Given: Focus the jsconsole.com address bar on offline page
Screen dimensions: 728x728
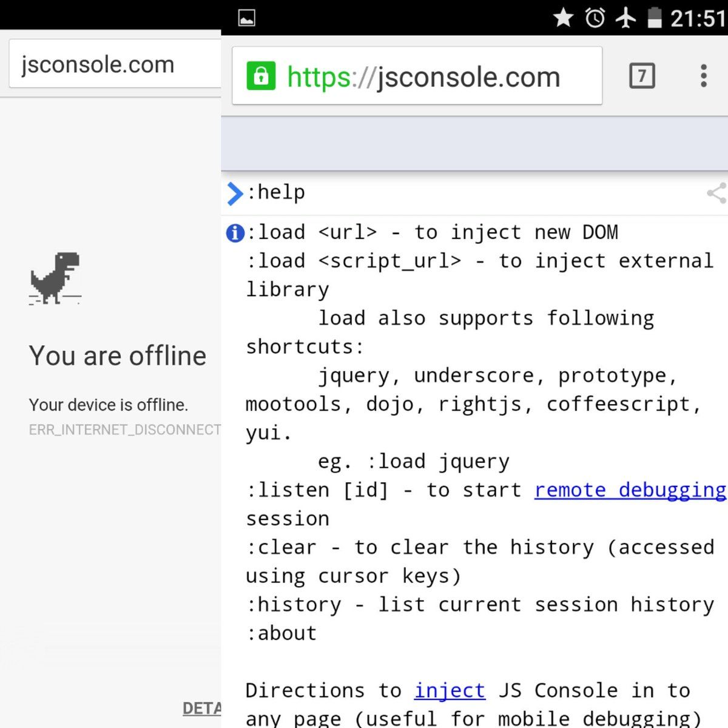Looking at the screenshot, I should pyautogui.click(x=115, y=64).
